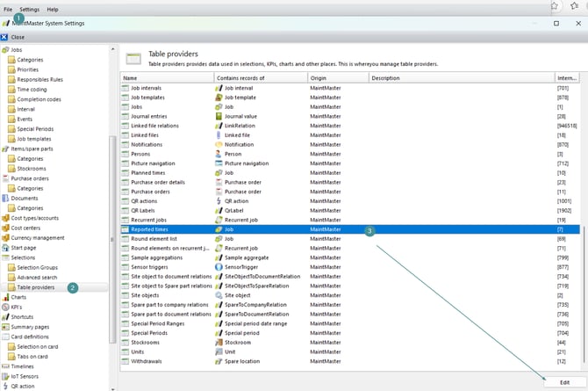Open Currency management in the sidebar
Viewport: 588px width, 391px height.
[x=37, y=237]
